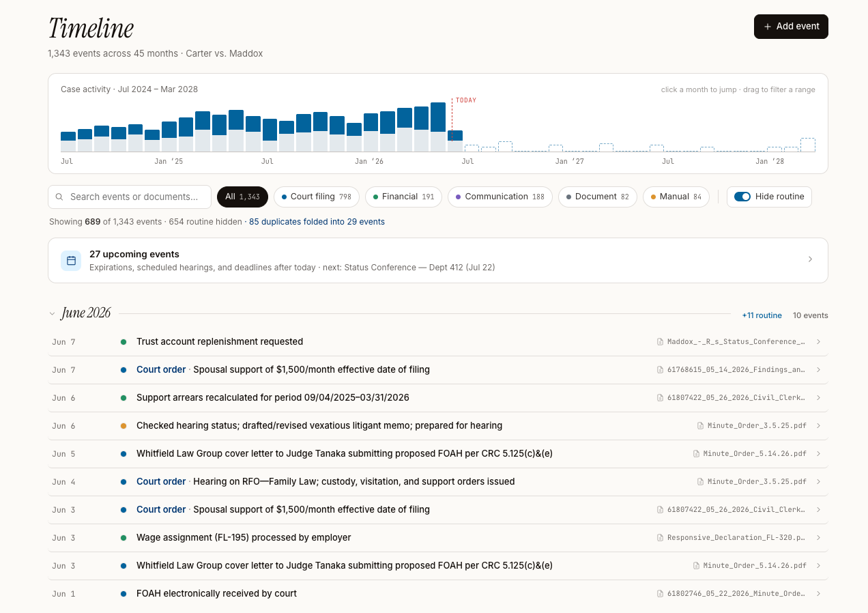The height and width of the screenshot is (613, 868).
Task: Open the 61802746_05_22_2026_Minute_Order file attachment
Action: click(x=731, y=593)
